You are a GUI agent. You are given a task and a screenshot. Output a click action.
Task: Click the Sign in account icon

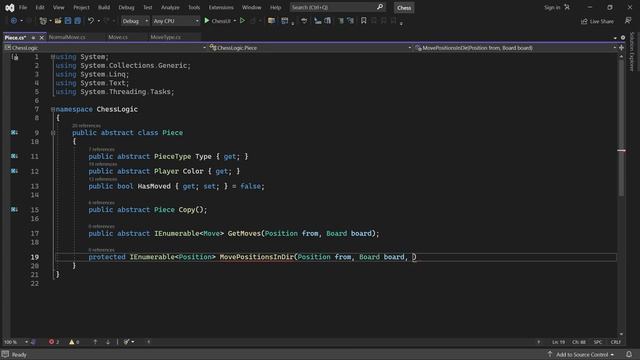[567, 7]
